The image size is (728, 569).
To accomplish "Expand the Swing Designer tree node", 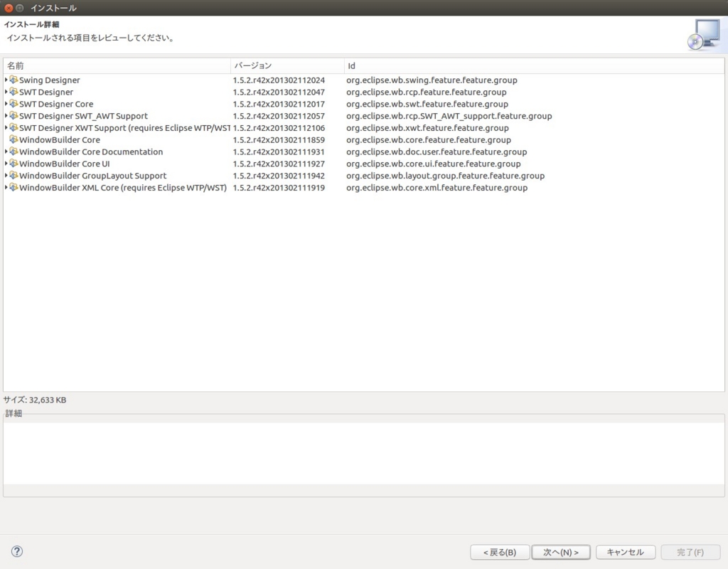I will [6, 80].
